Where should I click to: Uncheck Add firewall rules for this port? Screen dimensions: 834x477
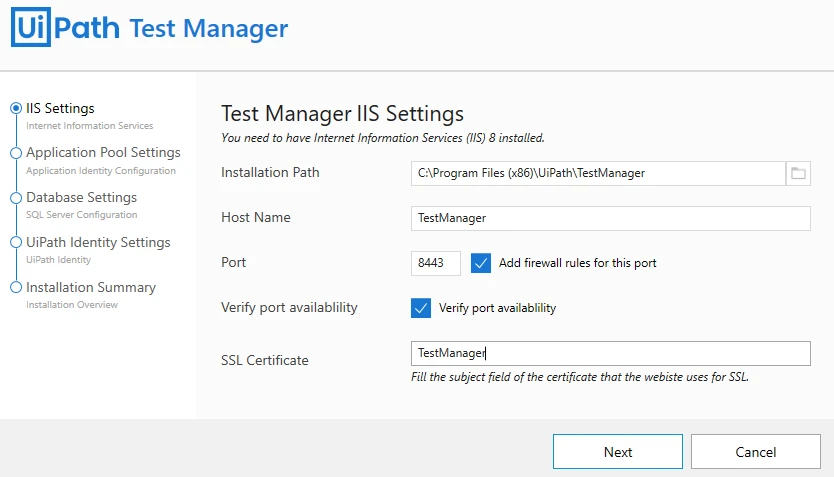click(x=481, y=263)
